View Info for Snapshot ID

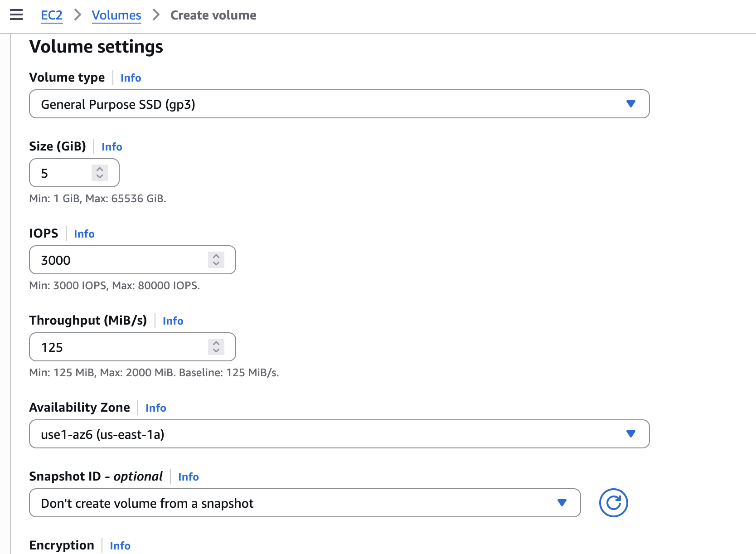[188, 477]
